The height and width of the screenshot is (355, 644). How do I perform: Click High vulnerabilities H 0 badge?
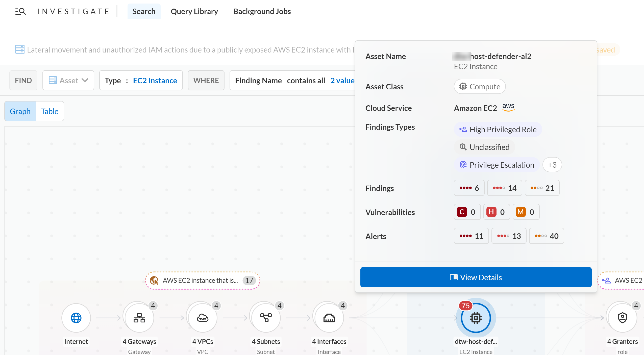pyautogui.click(x=496, y=212)
